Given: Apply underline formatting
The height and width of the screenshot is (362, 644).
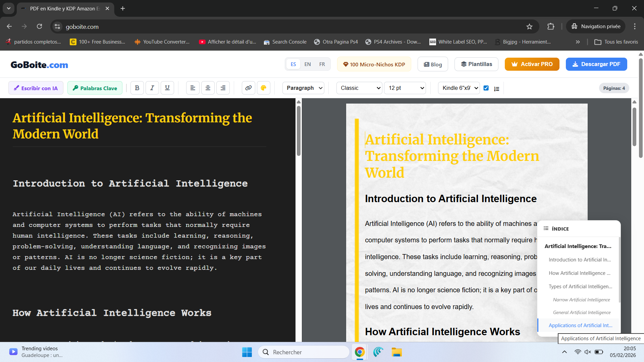Looking at the screenshot, I should [167, 88].
